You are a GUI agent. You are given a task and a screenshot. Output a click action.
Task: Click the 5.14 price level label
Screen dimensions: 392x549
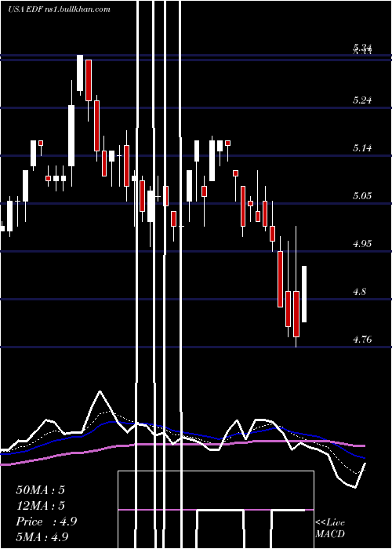click(362, 148)
